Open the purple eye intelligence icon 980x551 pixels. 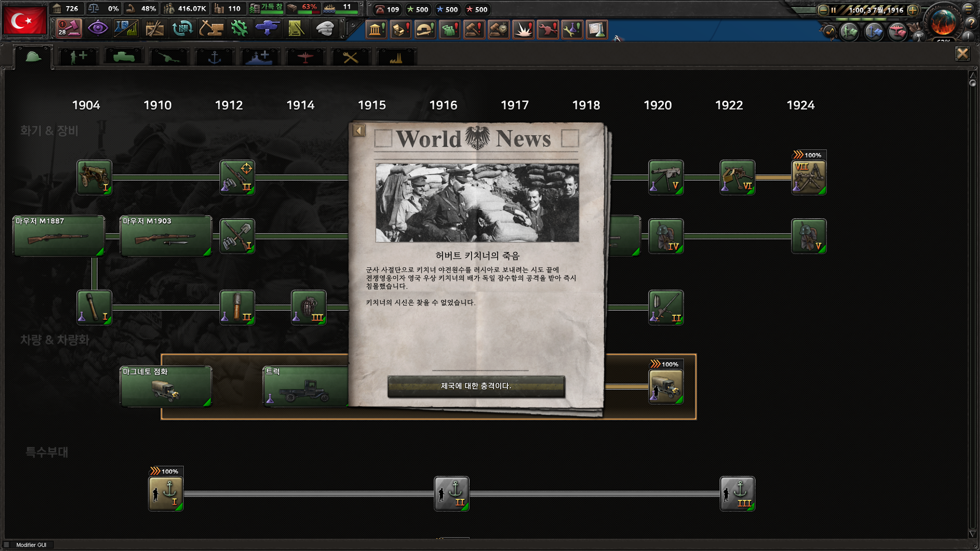pos(97,28)
